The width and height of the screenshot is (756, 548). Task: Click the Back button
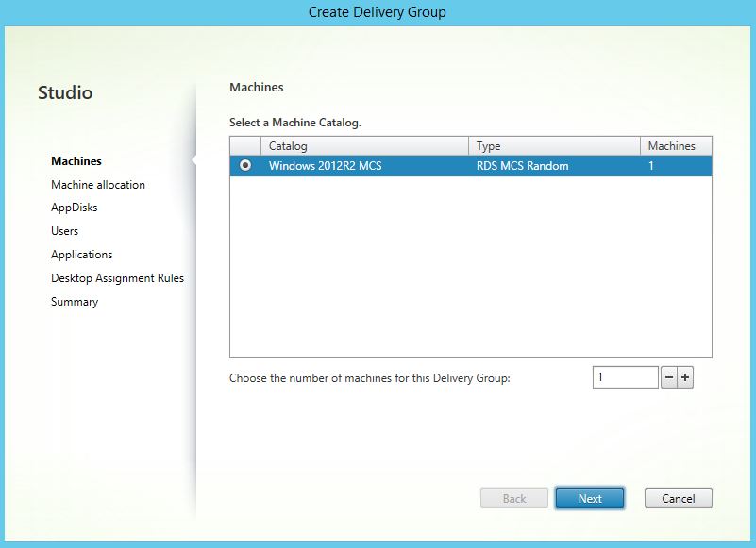514,498
